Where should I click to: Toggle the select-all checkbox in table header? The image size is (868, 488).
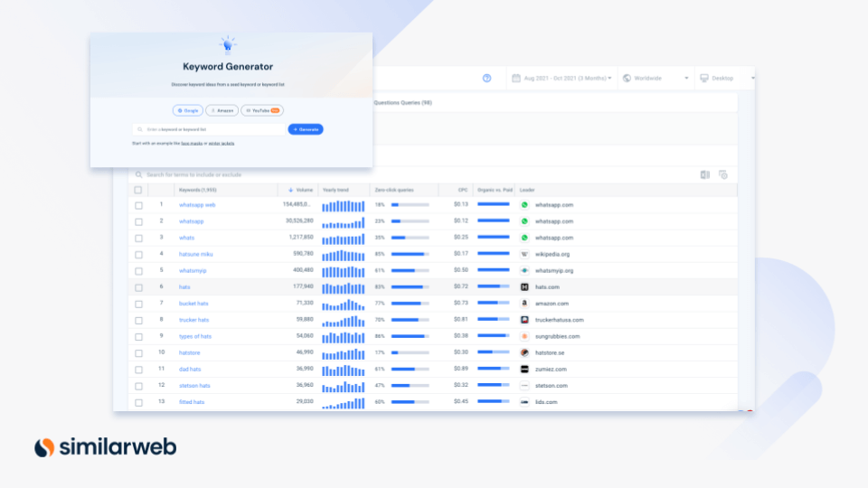(138, 190)
